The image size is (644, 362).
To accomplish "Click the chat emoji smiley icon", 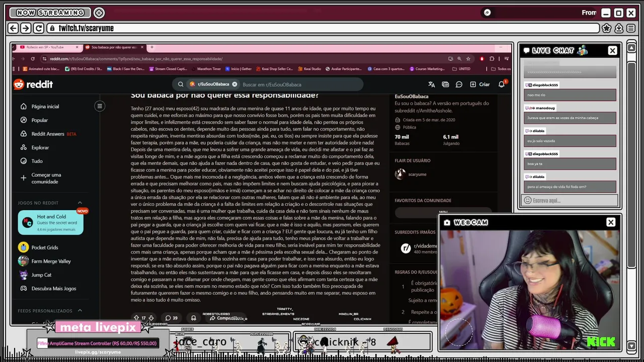I will [x=527, y=200].
